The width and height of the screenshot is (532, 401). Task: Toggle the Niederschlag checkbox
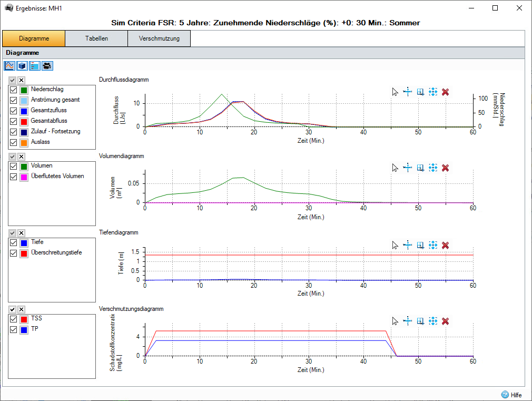13,90
